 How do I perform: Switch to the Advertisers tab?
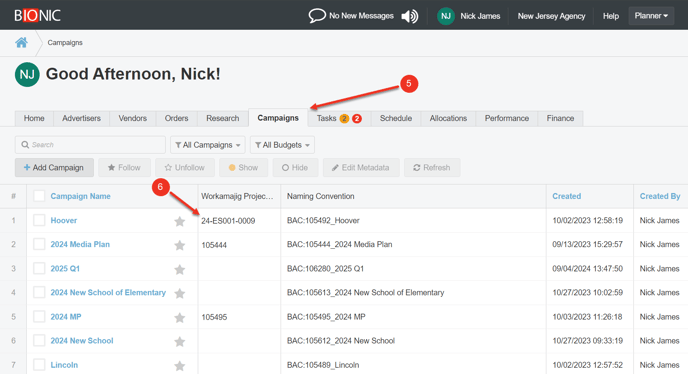pos(81,118)
